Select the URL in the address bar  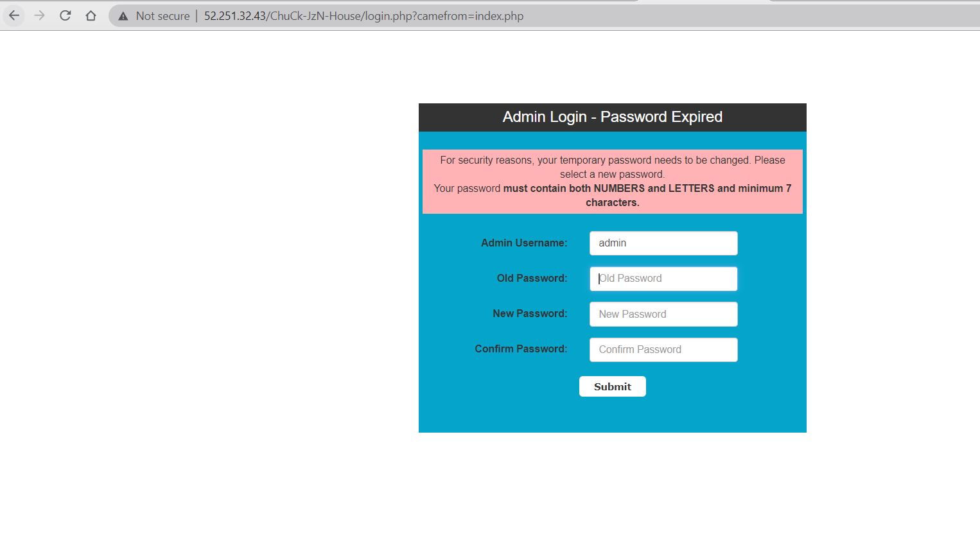363,16
